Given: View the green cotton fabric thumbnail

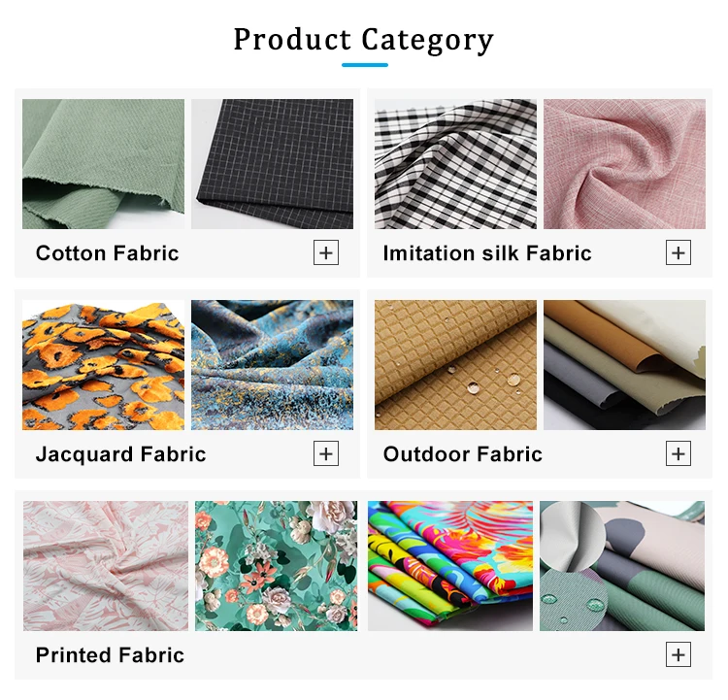Looking at the screenshot, I should [x=103, y=164].
